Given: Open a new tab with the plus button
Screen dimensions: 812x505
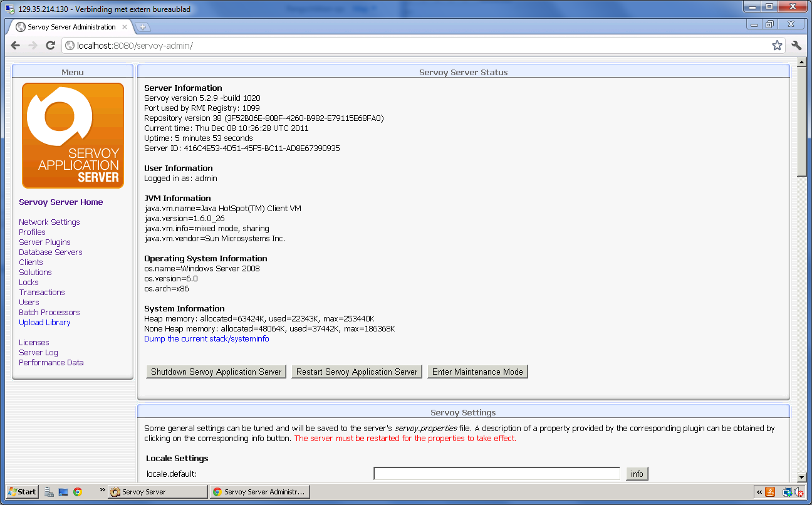Looking at the screenshot, I should [143, 27].
